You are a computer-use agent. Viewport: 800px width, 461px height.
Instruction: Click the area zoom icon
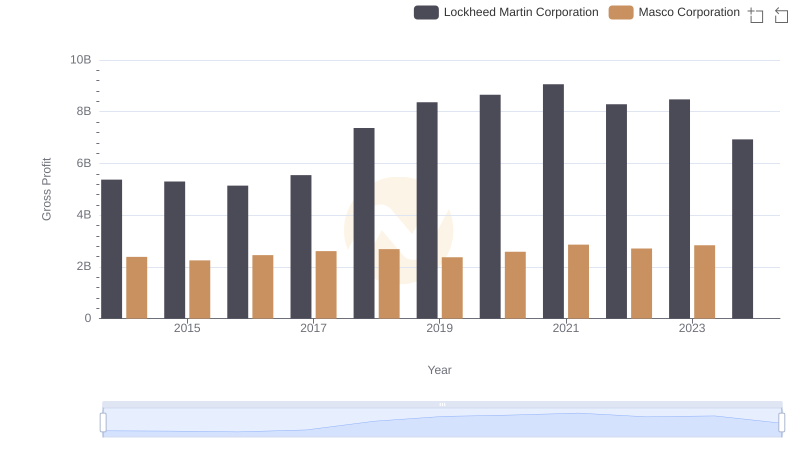(x=756, y=15)
